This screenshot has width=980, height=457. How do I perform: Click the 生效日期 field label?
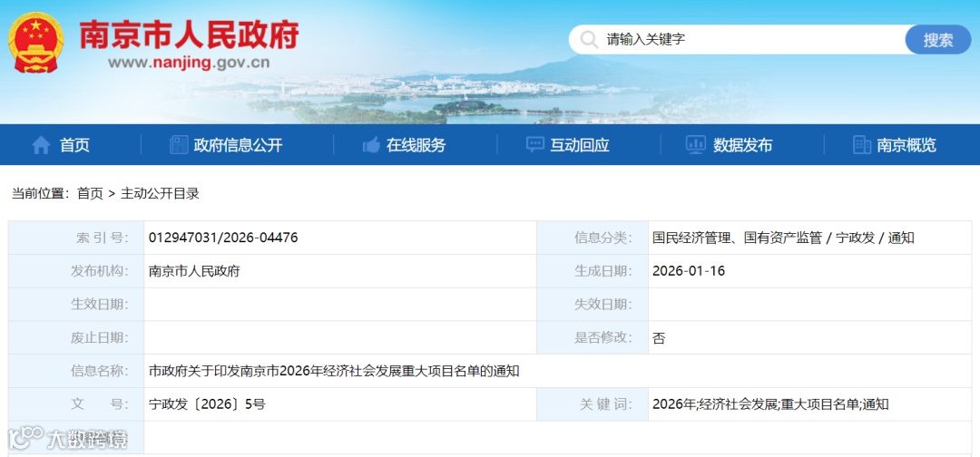(x=100, y=305)
